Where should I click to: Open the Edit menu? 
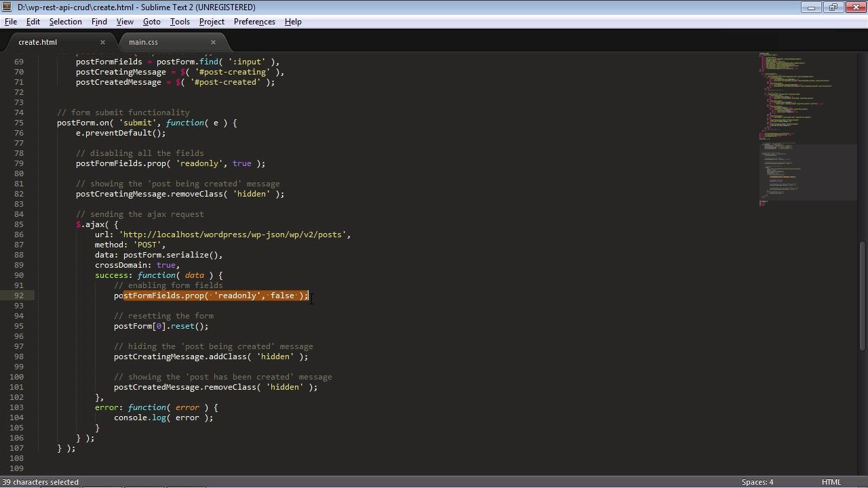33,22
